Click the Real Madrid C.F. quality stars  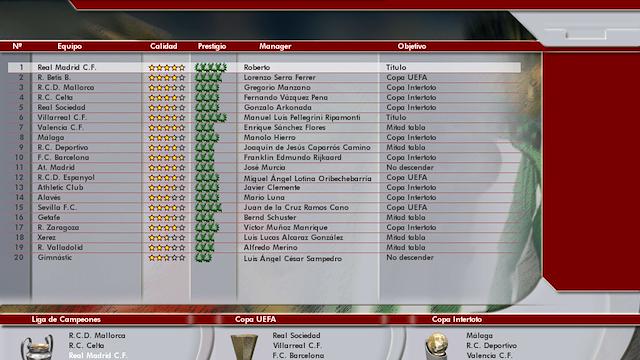(167, 67)
